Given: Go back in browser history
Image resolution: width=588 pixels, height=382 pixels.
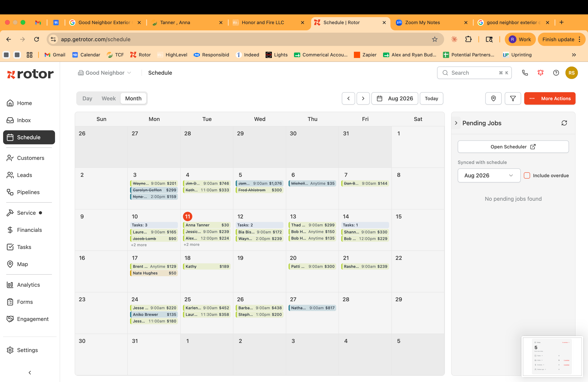Looking at the screenshot, I should coord(9,39).
